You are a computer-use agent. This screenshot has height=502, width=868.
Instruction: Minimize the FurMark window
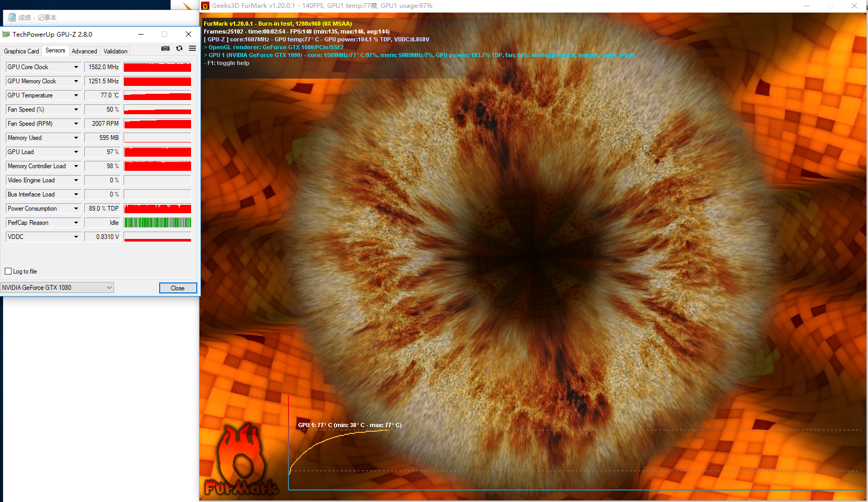pyautogui.click(x=807, y=6)
